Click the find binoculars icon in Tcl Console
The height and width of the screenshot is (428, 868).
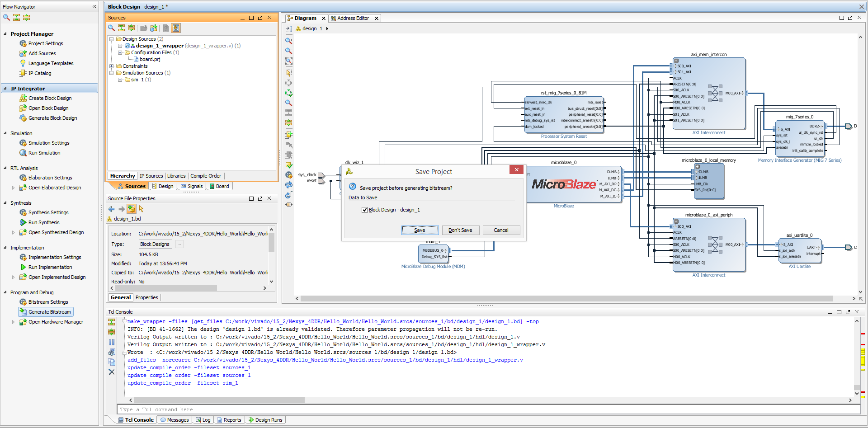tap(112, 352)
